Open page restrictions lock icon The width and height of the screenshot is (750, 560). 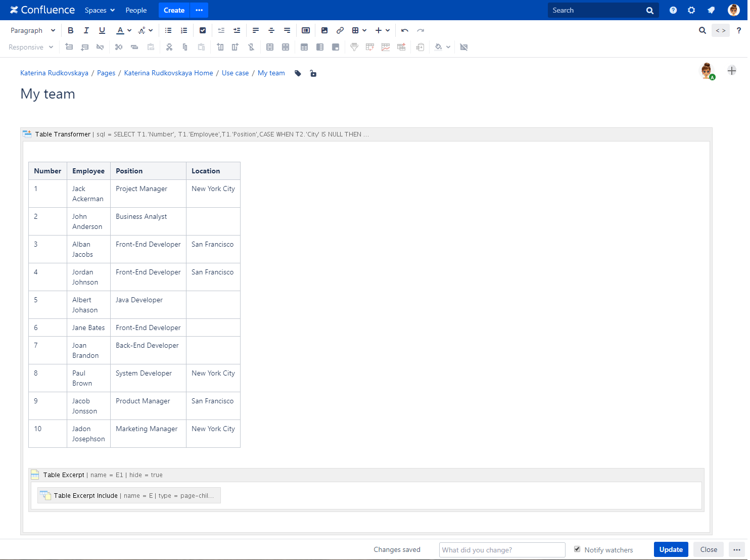pos(313,73)
